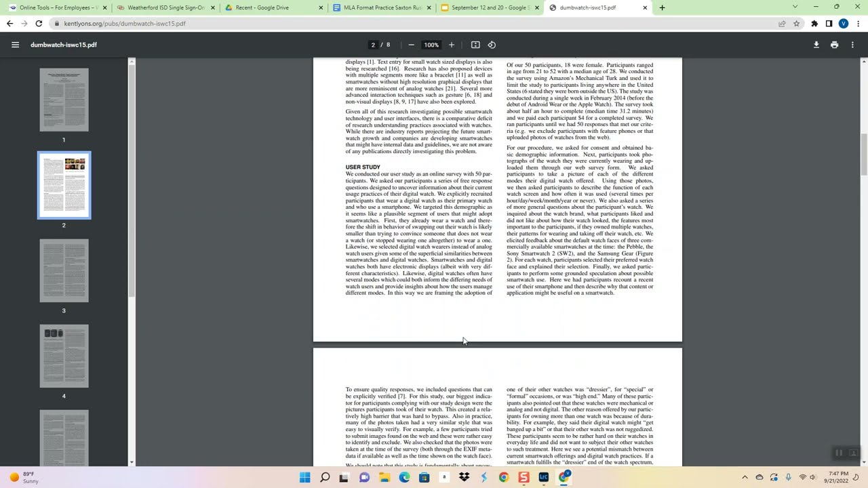
Task: Edit the 100% zoom level field
Action: (x=431, y=45)
